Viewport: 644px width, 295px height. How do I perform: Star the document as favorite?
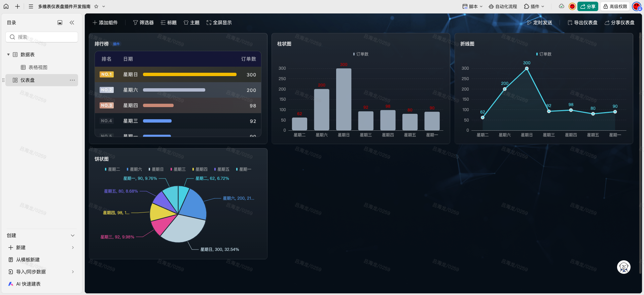click(96, 6)
